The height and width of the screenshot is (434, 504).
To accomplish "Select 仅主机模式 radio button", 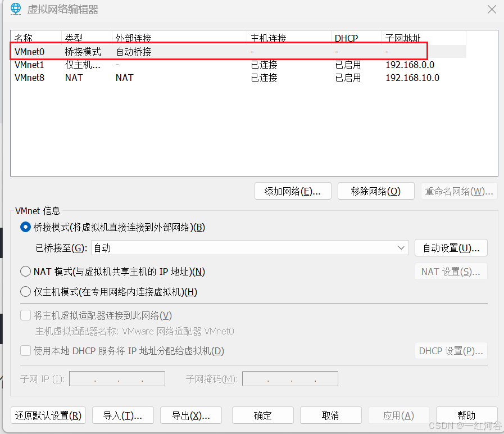I will pos(25,292).
